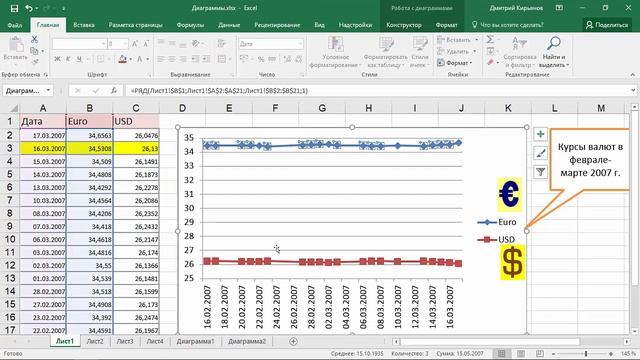Click inside the formula bar text

coord(376,91)
